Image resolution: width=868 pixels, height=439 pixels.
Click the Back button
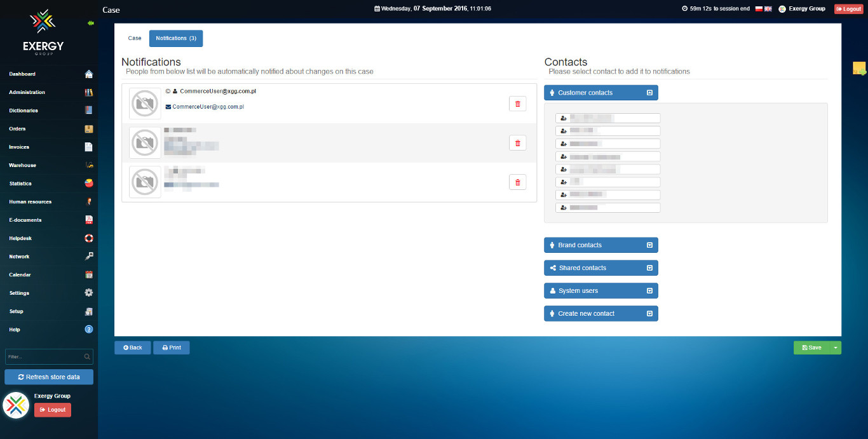click(x=133, y=348)
